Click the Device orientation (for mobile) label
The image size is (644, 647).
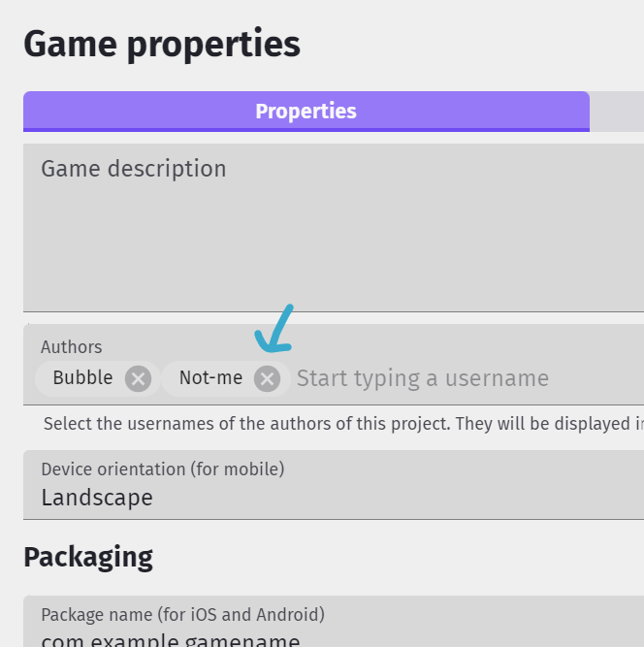162,469
